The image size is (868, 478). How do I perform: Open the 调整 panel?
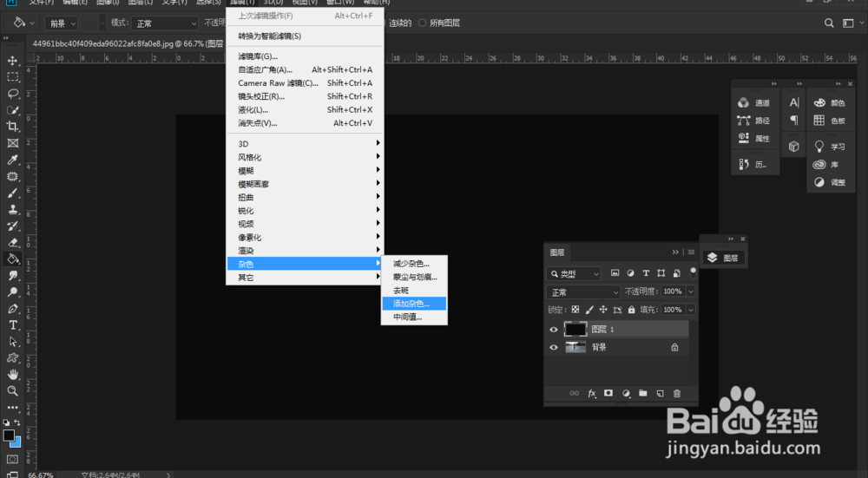pos(831,182)
